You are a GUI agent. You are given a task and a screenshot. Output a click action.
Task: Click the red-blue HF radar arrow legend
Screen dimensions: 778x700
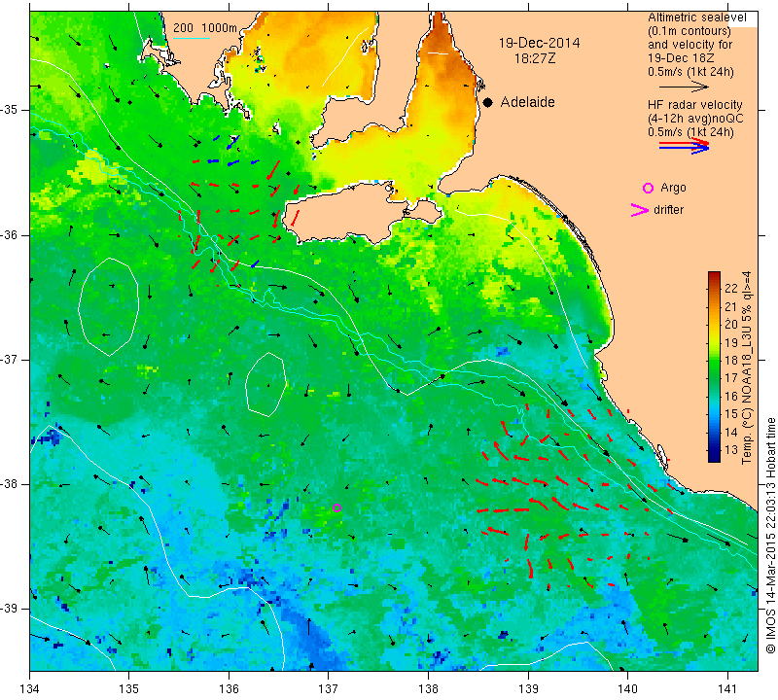tap(685, 146)
